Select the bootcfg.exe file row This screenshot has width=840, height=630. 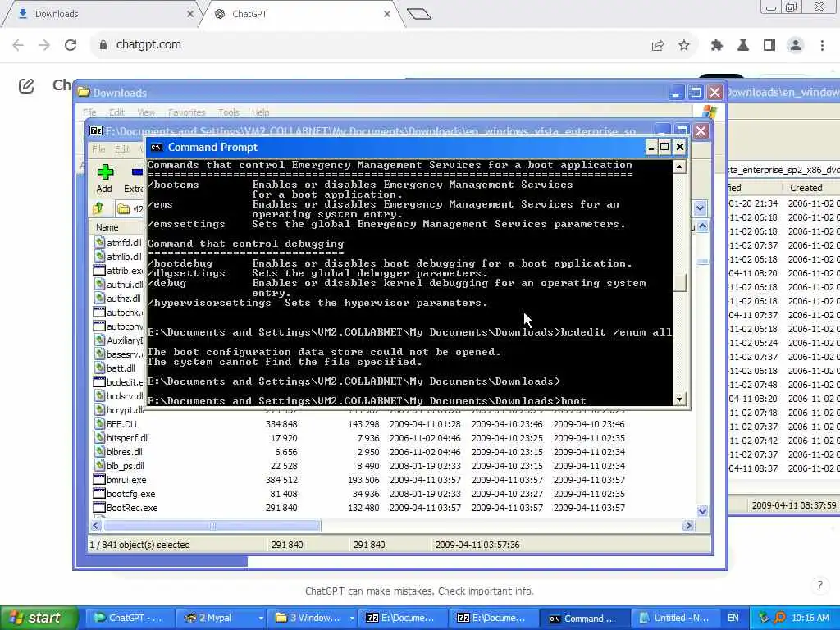(x=359, y=493)
